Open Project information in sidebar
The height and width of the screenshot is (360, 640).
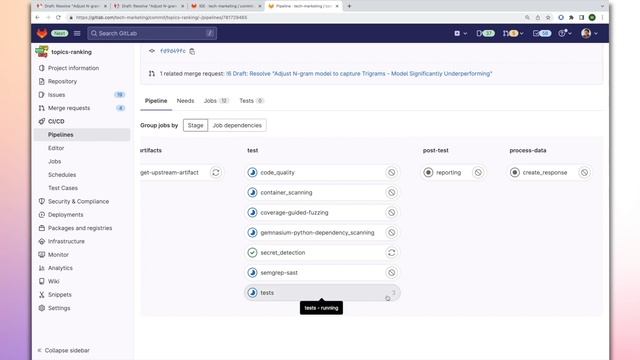pos(73,68)
